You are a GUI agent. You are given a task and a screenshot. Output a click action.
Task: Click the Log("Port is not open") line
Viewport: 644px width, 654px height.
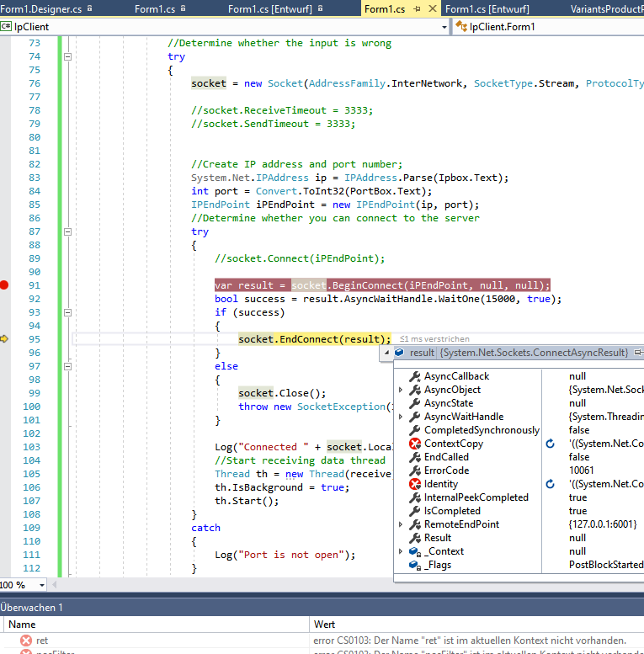(285, 555)
